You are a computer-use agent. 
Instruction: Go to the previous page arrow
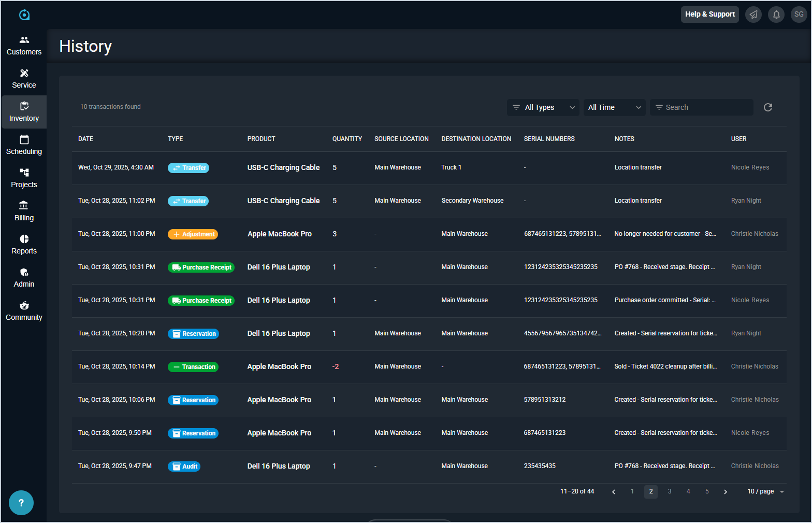(614, 492)
